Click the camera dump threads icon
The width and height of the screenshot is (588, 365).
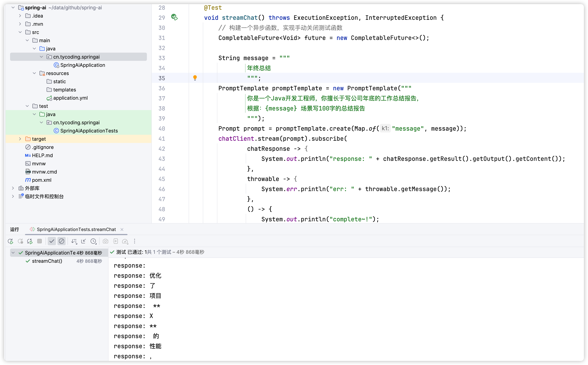[x=105, y=241]
